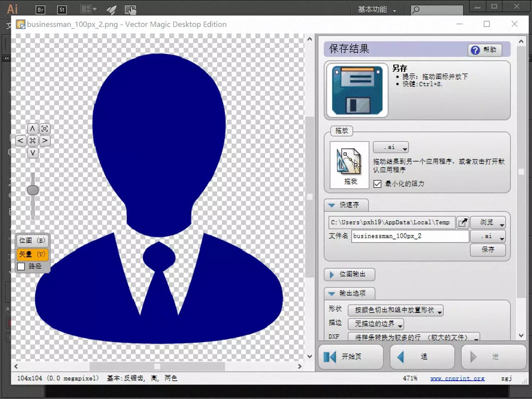Open the .ai format dropdown in drag section
Viewport: 532px width, 399px height.
(x=391, y=147)
